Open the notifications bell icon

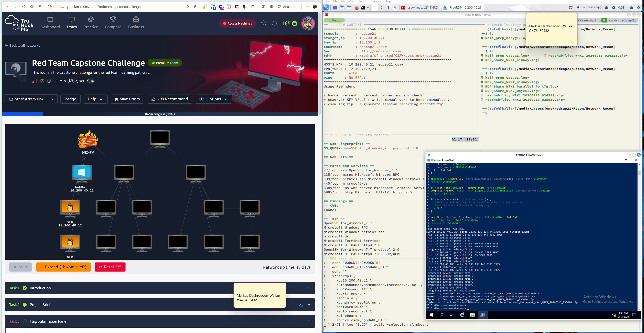275,23
